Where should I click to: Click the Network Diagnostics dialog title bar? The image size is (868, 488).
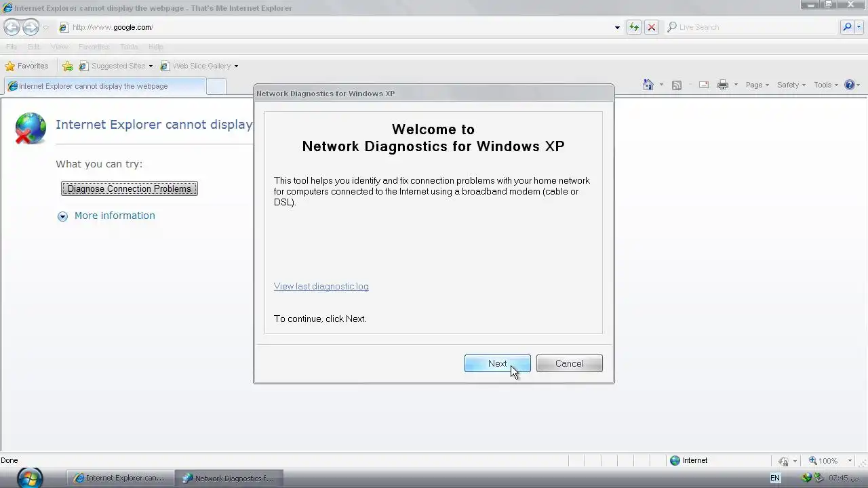tap(434, 94)
